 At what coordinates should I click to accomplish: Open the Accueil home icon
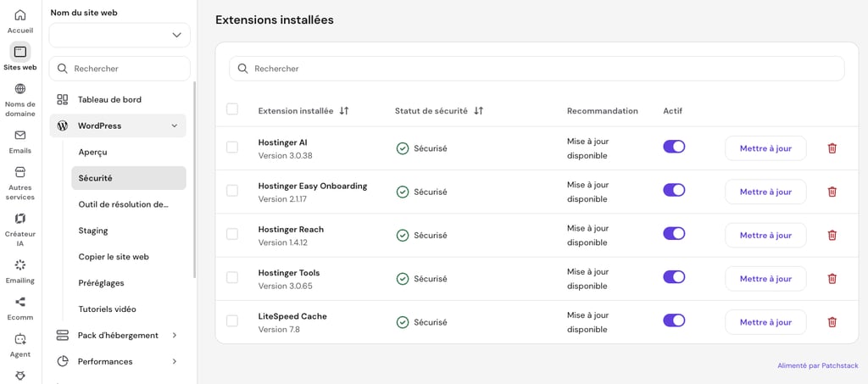point(20,15)
